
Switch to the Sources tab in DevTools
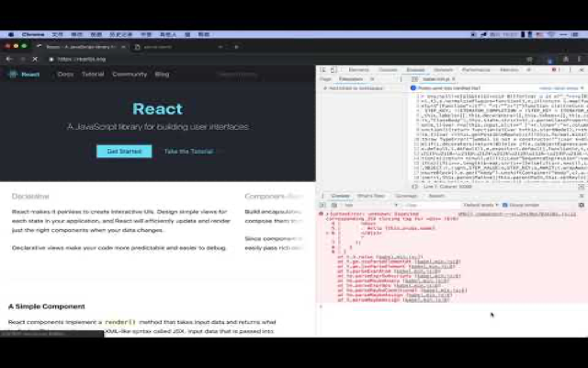415,70
